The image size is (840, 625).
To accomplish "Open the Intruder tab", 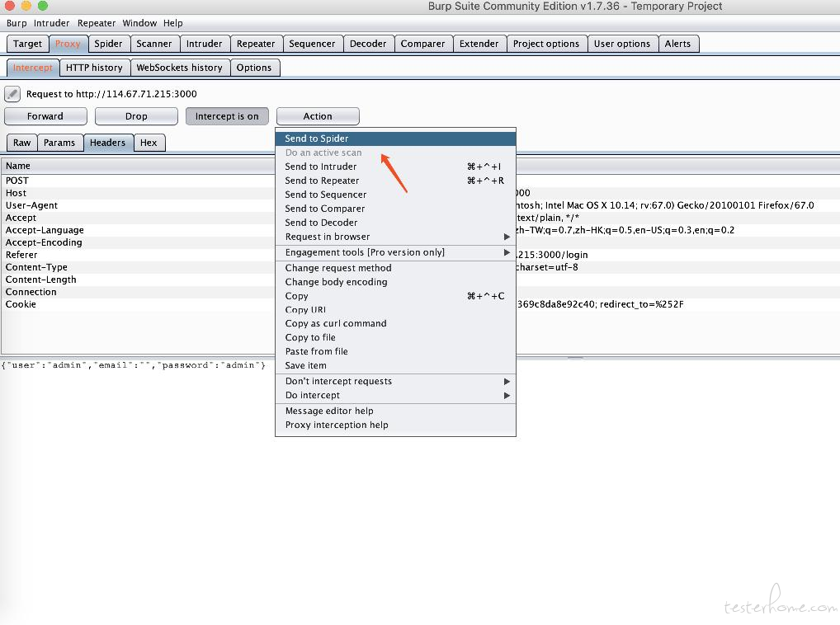I will [x=204, y=44].
